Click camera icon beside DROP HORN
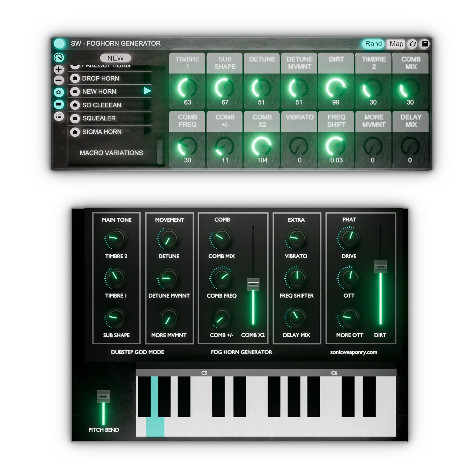The image size is (476, 476). (x=75, y=78)
